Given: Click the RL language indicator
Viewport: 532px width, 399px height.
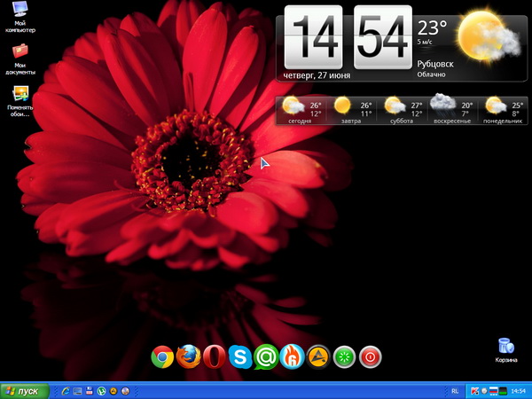Looking at the screenshot, I should tap(455, 391).
